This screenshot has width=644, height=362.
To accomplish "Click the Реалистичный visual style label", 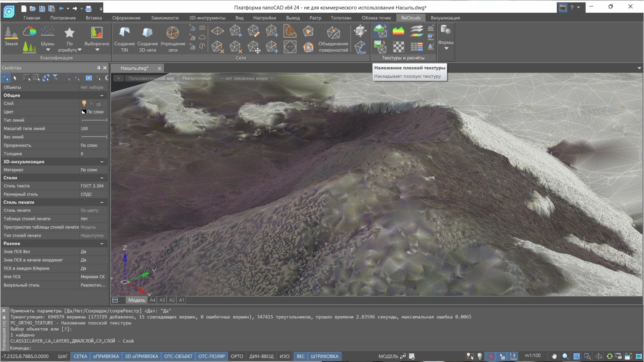I will [x=197, y=78].
